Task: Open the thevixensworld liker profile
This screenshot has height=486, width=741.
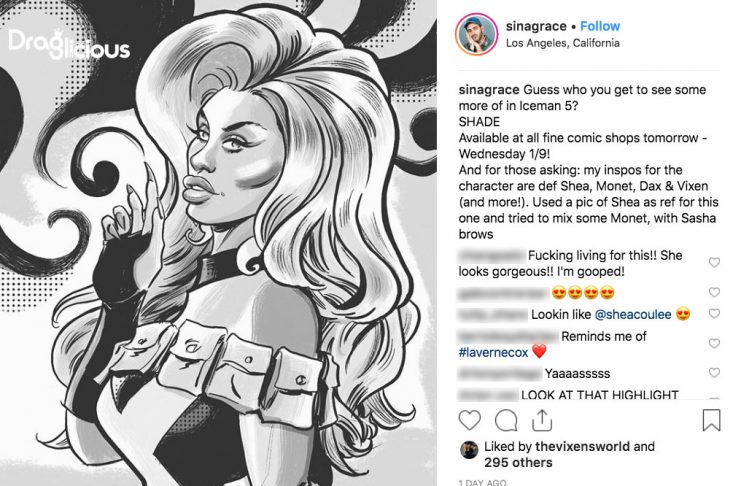Action: (582, 446)
